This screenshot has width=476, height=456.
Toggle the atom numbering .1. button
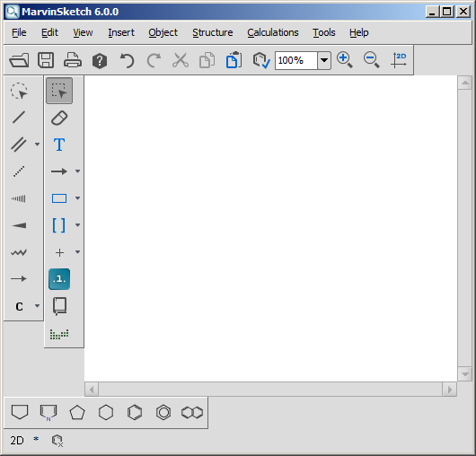coord(59,279)
